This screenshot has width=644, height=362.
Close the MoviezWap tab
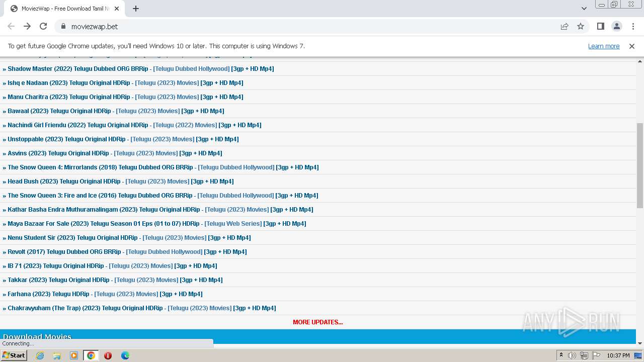click(x=117, y=9)
